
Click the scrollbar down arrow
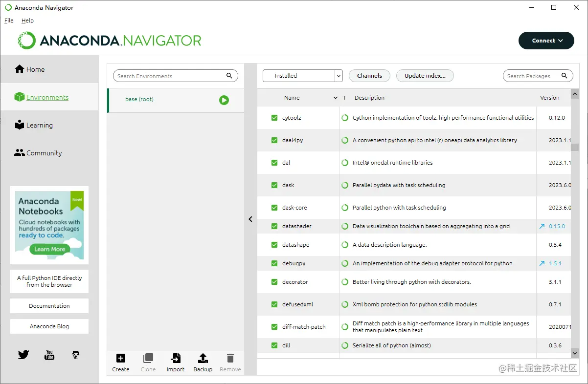(x=575, y=354)
